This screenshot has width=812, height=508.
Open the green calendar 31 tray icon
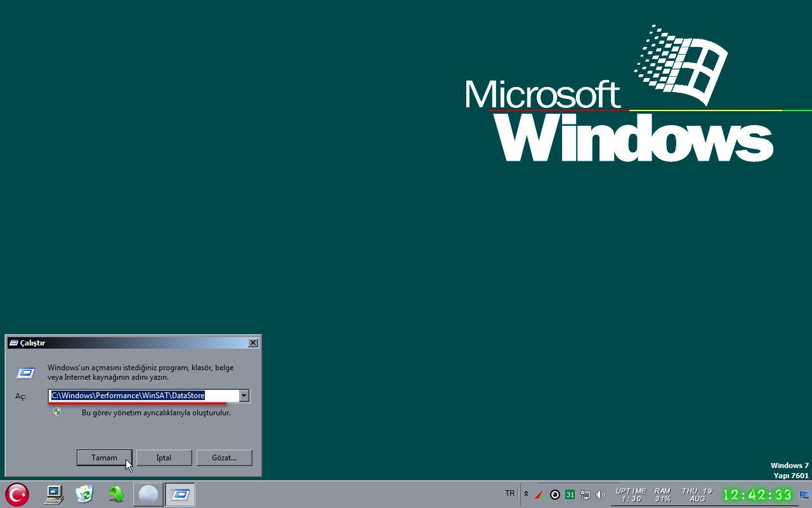tap(570, 495)
